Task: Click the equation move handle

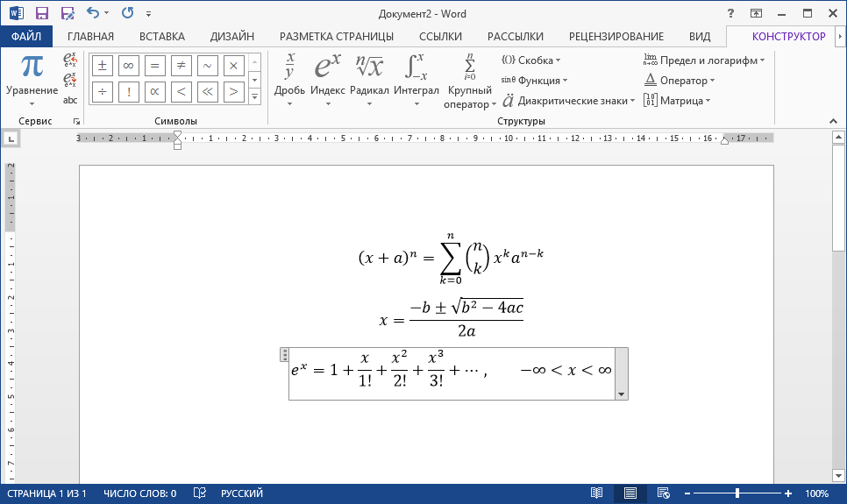Action: (x=284, y=354)
